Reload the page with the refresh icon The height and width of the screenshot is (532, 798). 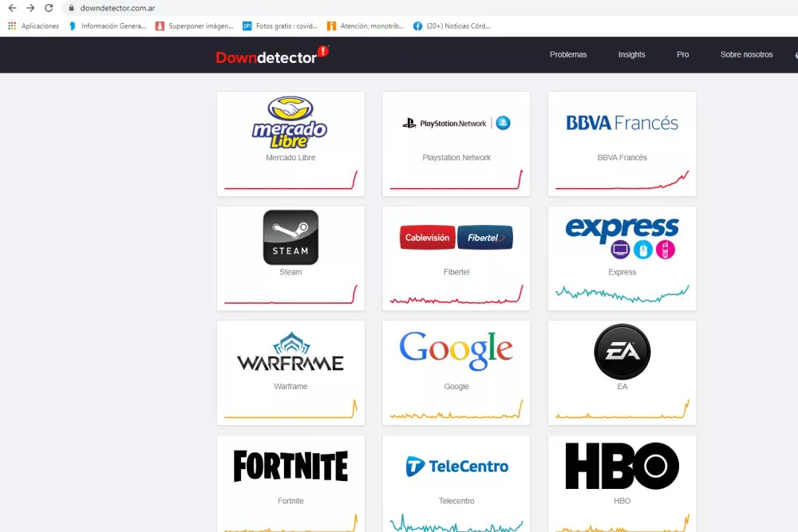point(49,8)
